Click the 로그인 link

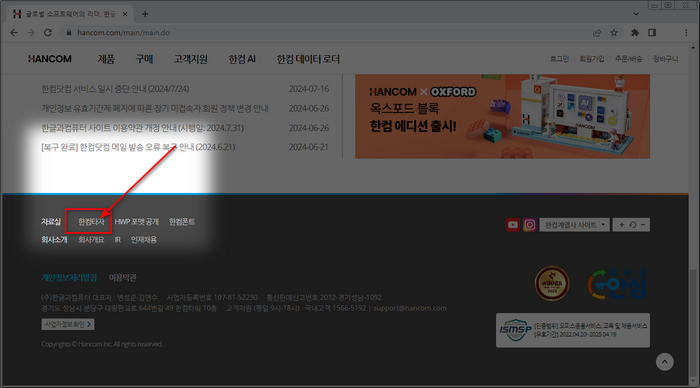click(559, 59)
